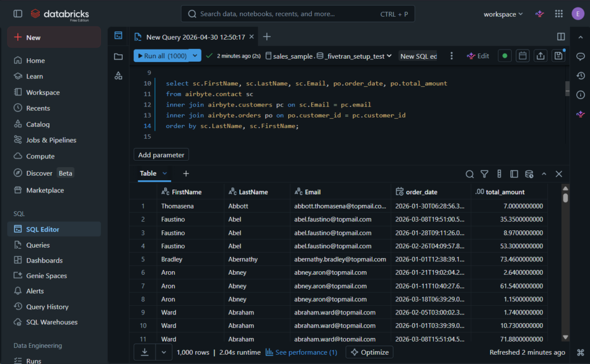
Task: Toggle the left sidebar menu icon
Action: [x=18, y=14]
